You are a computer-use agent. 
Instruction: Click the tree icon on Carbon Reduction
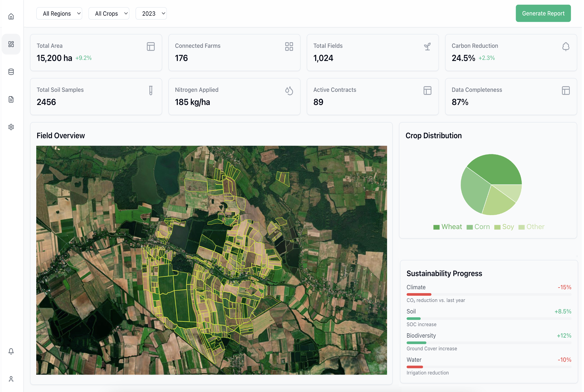coord(566,46)
